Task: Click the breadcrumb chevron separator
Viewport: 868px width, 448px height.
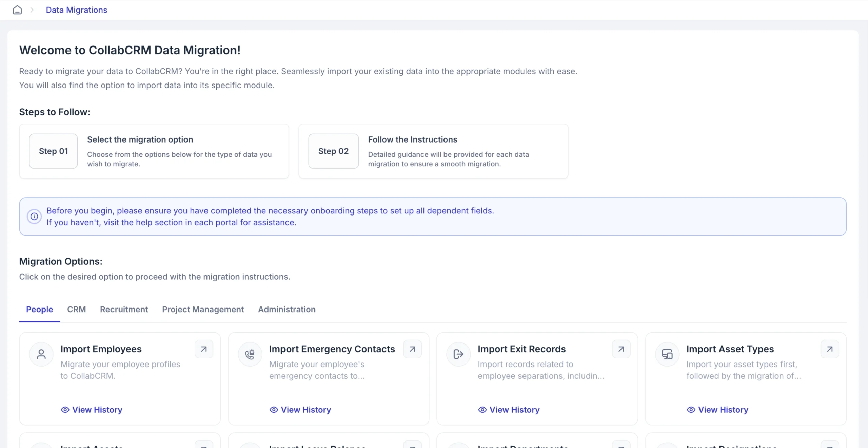Action: click(32, 10)
